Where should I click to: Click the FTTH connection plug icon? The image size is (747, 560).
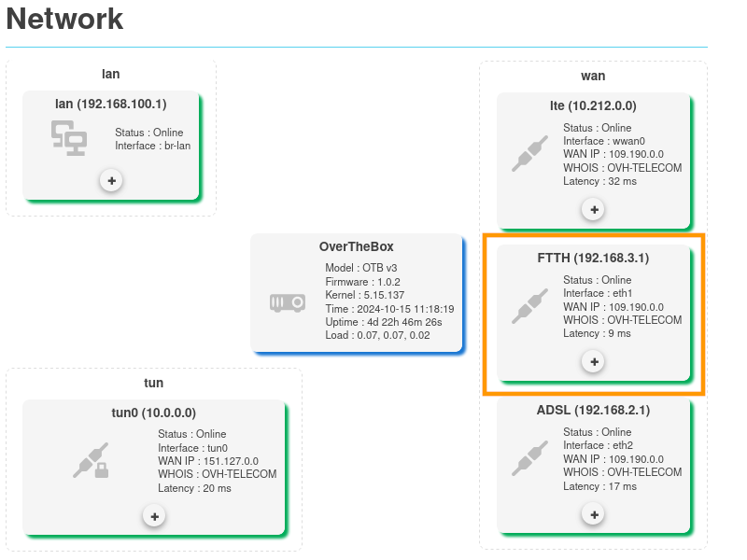pos(529,306)
